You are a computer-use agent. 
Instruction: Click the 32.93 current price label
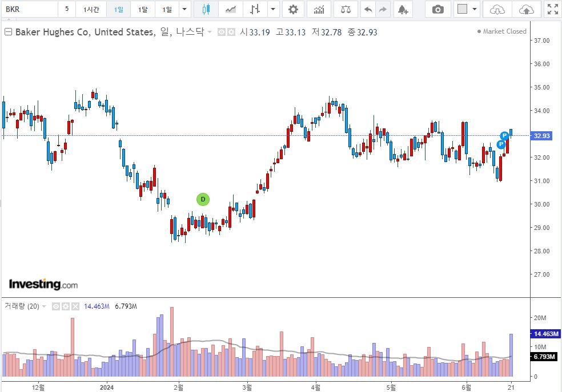point(541,136)
